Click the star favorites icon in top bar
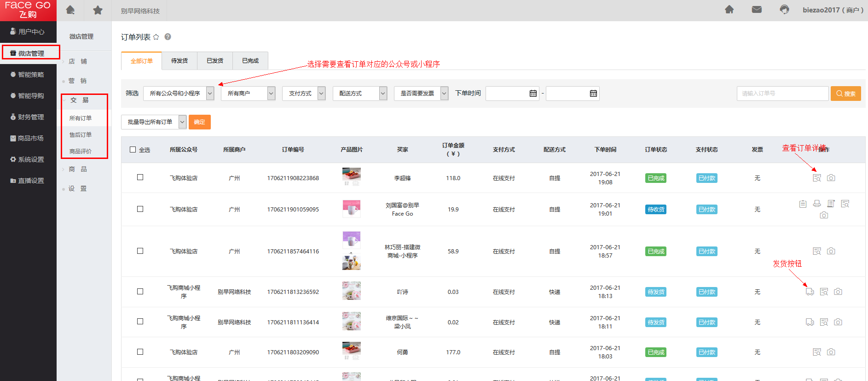Image resolution: width=868 pixels, height=381 pixels. click(x=98, y=10)
